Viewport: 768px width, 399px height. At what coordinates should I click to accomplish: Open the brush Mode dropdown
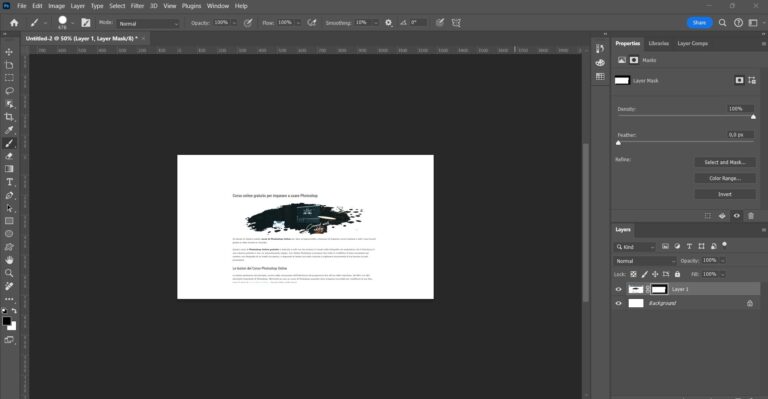click(148, 23)
